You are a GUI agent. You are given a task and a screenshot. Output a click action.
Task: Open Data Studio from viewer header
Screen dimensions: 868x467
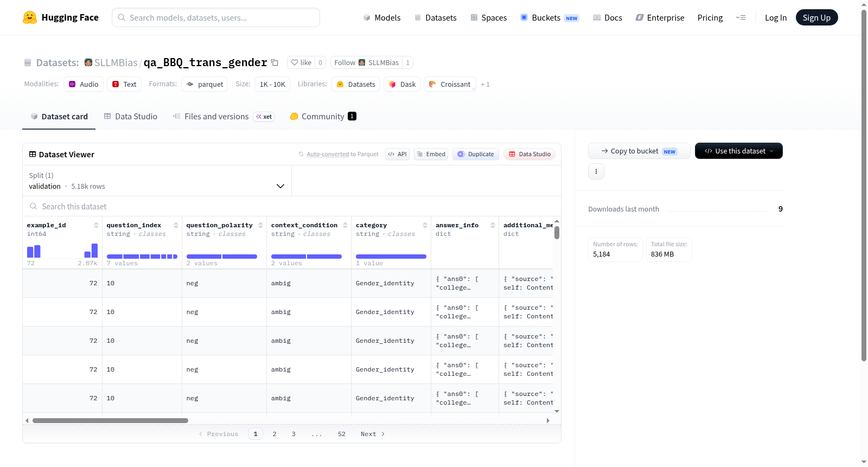click(529, 154)
